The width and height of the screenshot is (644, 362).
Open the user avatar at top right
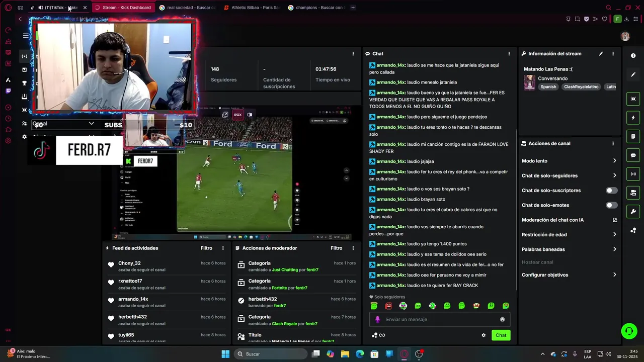625,36
